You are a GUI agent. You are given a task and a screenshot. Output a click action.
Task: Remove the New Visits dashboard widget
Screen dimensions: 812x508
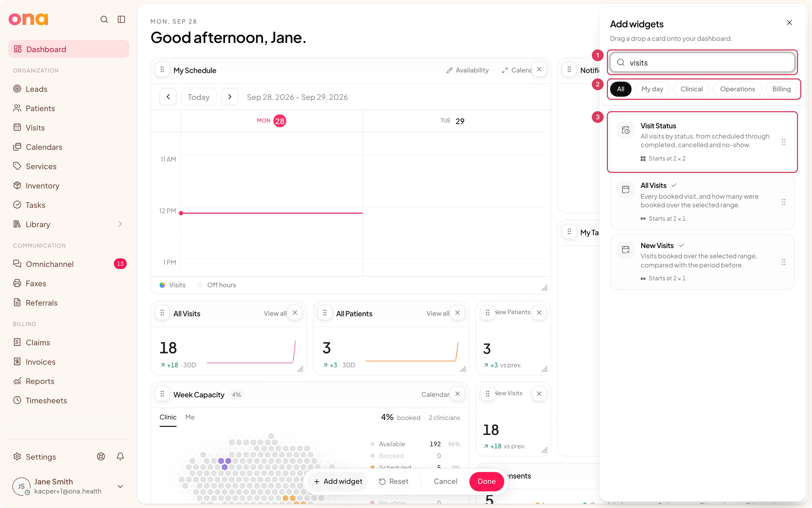coord(539,393)
